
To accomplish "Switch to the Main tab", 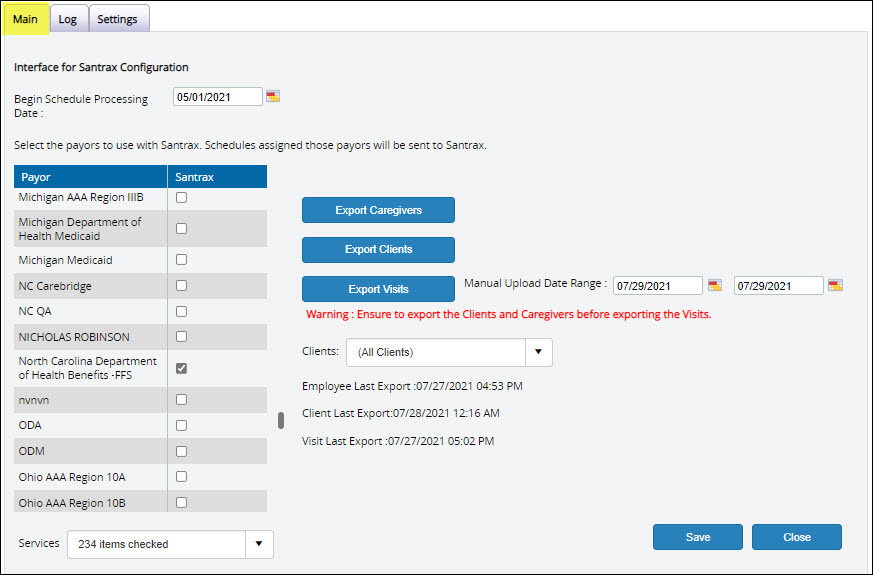I will click(x=26, y=19).
